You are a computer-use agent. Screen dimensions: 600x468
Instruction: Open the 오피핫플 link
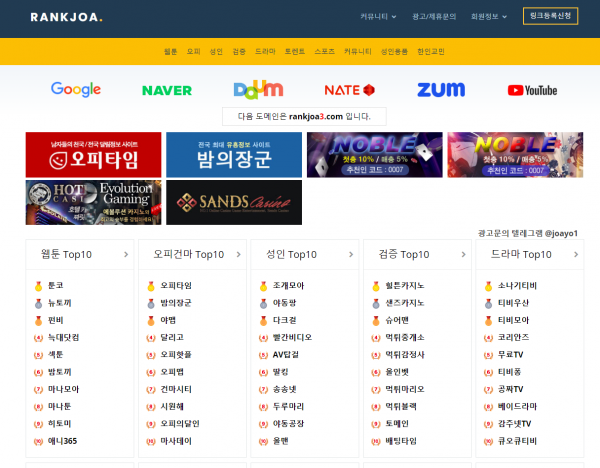click(x=176, y=355)
